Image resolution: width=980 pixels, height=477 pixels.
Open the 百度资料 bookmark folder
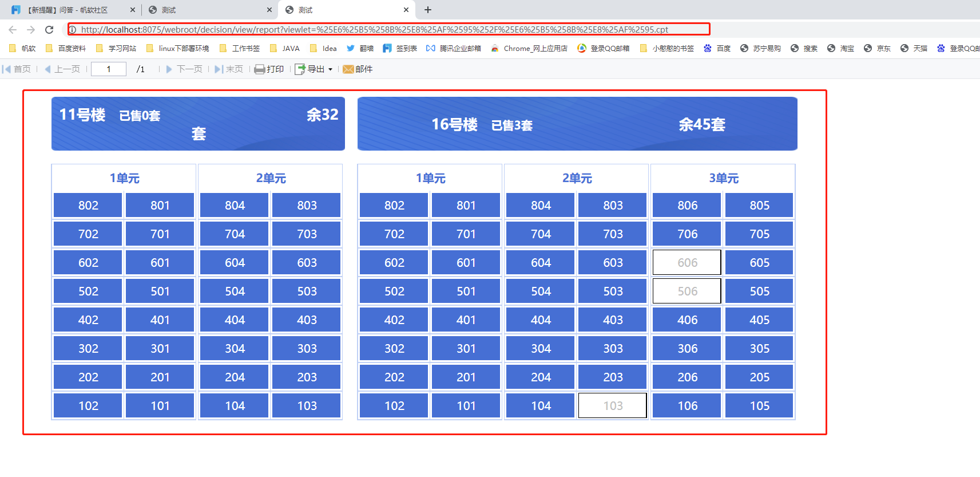click(66, 49)
